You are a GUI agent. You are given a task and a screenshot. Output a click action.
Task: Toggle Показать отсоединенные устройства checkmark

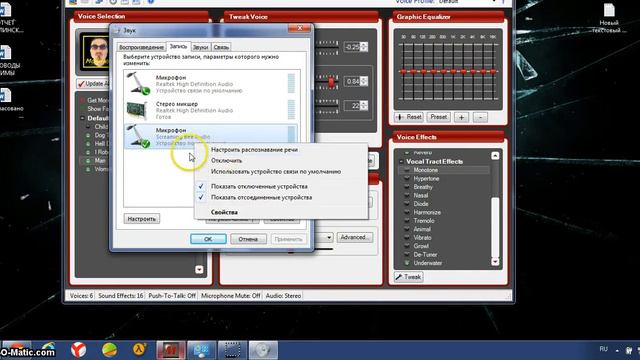coord(201,197)
